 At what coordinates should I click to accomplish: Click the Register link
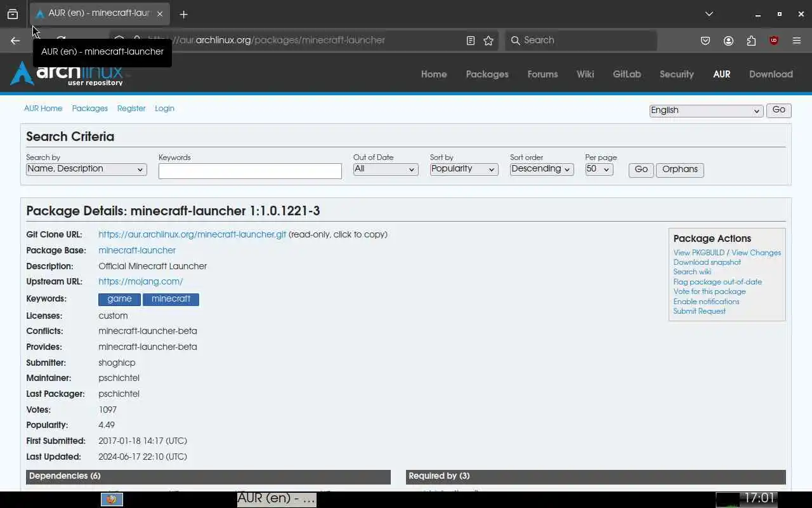(131, 109)
